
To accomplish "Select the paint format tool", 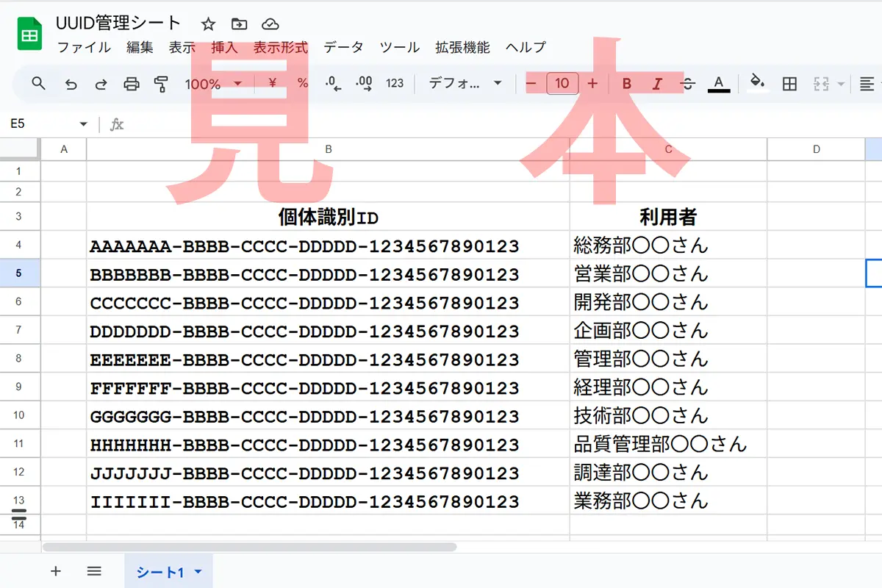I will coord(162,84).
